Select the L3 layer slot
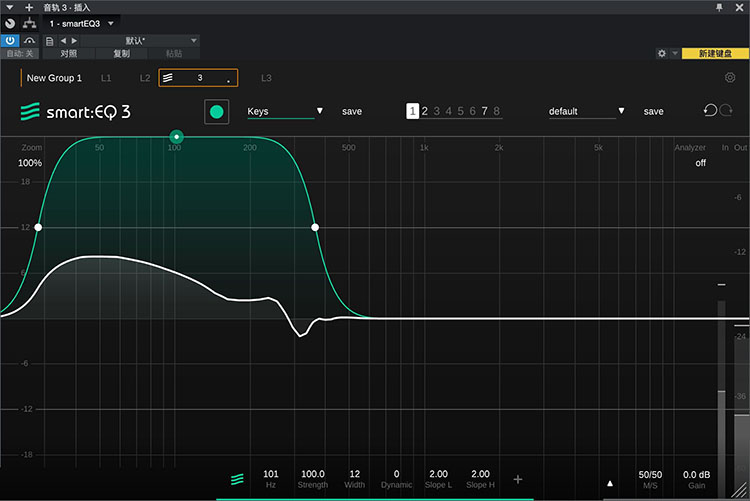 [x=266, y=78]
